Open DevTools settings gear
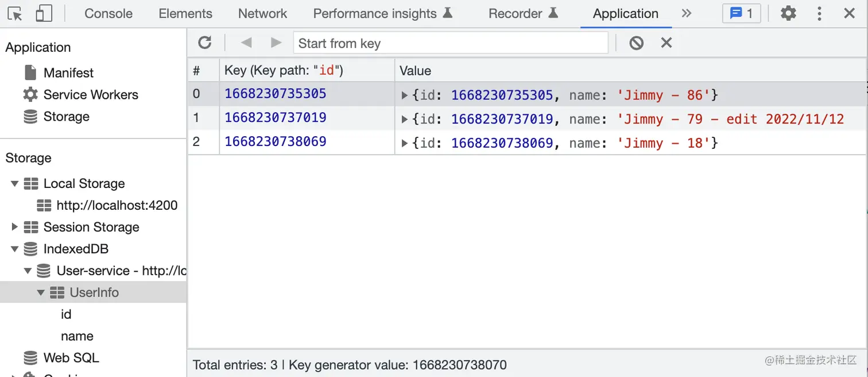This screenshot has width=868, height=377. [788, 13]
